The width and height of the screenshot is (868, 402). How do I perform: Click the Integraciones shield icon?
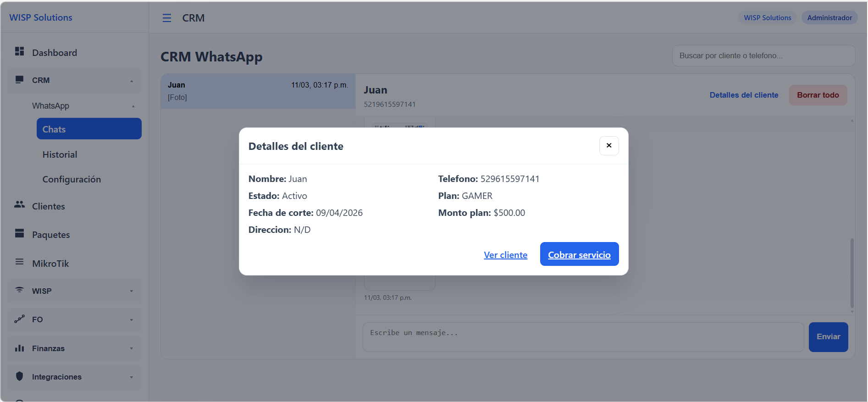point(19,376)
